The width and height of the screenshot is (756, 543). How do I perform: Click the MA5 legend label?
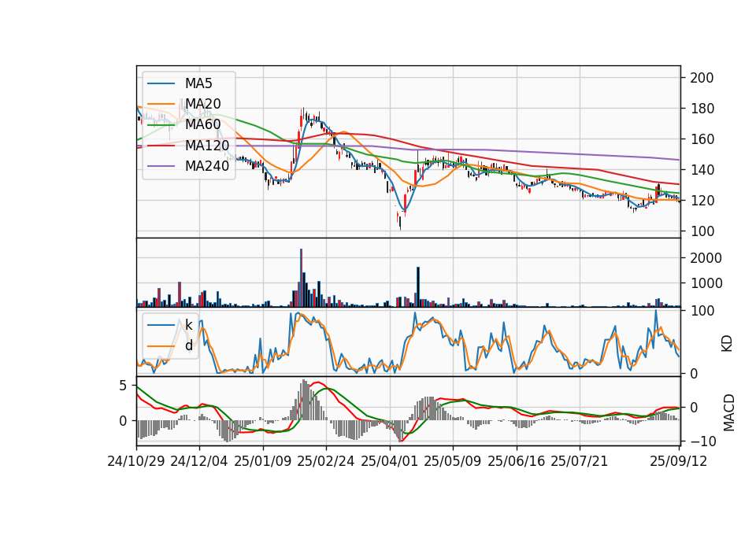[x=198, y=83]
